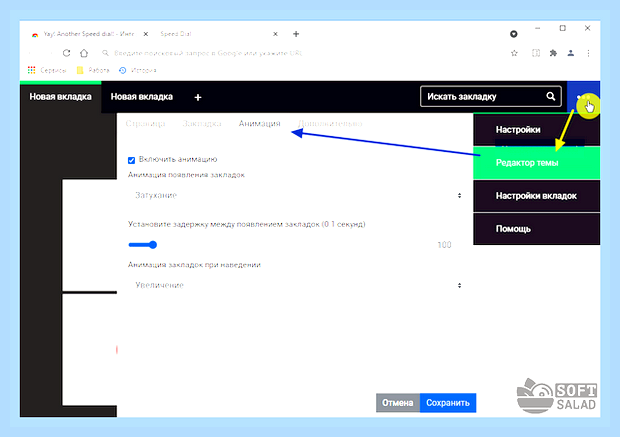This screenshot has width=620, height=437.
Task: Close the Speed Dial browser tab
Action: tap(275, 34)
